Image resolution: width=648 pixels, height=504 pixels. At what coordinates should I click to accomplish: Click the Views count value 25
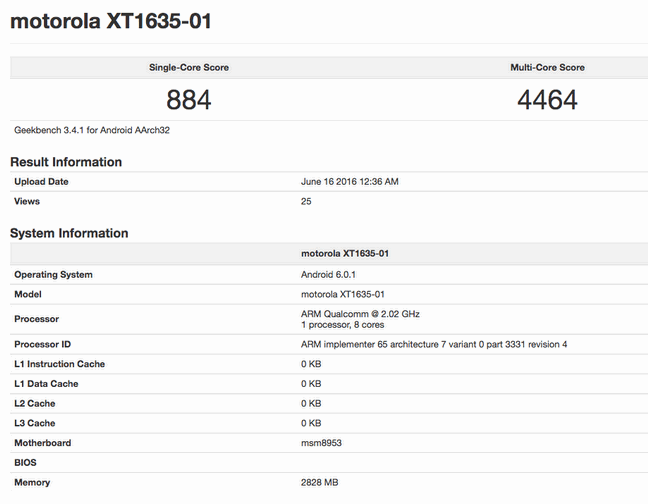(x=306, y=202)
